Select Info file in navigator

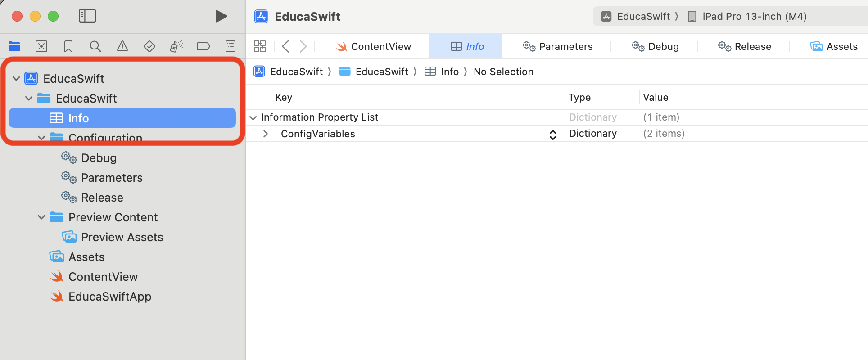[x=122, y=118]
